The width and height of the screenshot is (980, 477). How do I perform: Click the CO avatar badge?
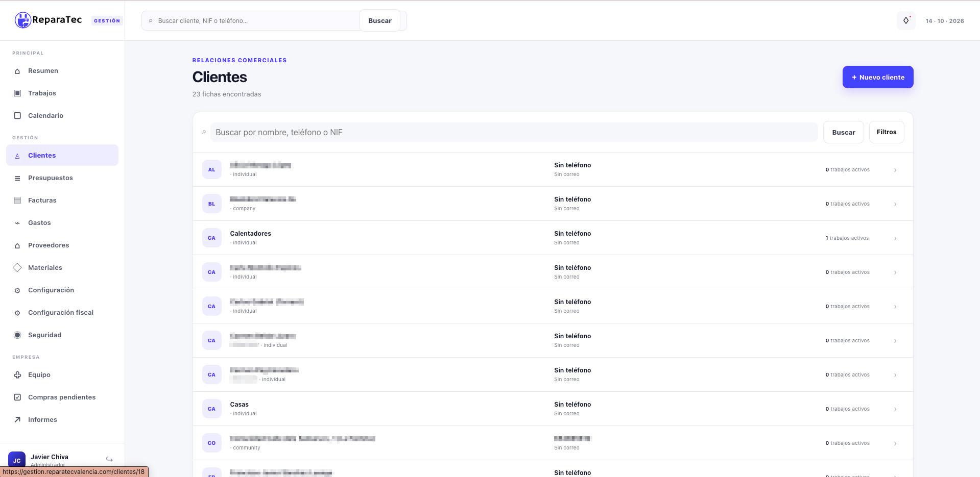tap(211, 443)
